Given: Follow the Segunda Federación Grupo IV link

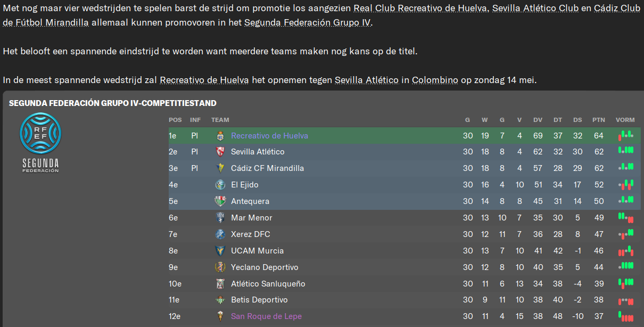Looking at the screenshot, I should tap(308, 22).
